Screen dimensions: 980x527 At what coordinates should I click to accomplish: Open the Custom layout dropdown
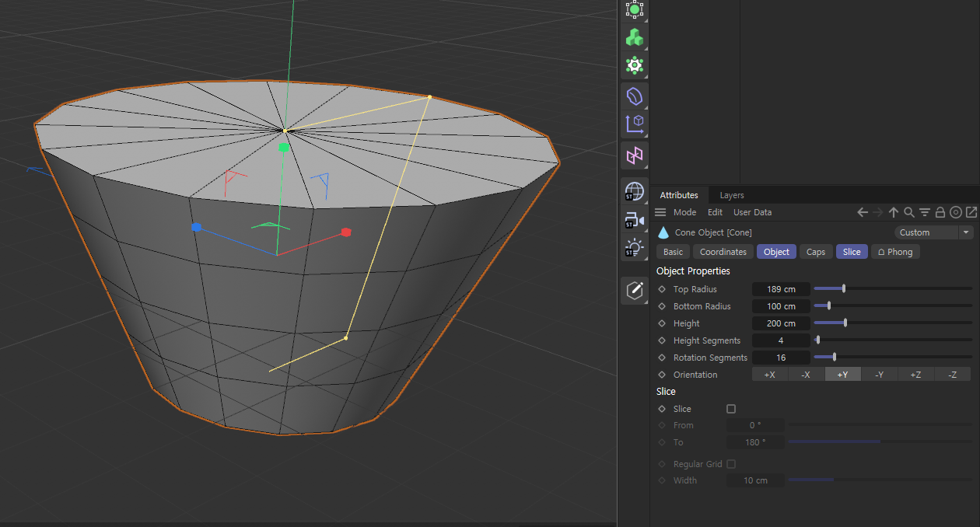[x=934, y=232]
